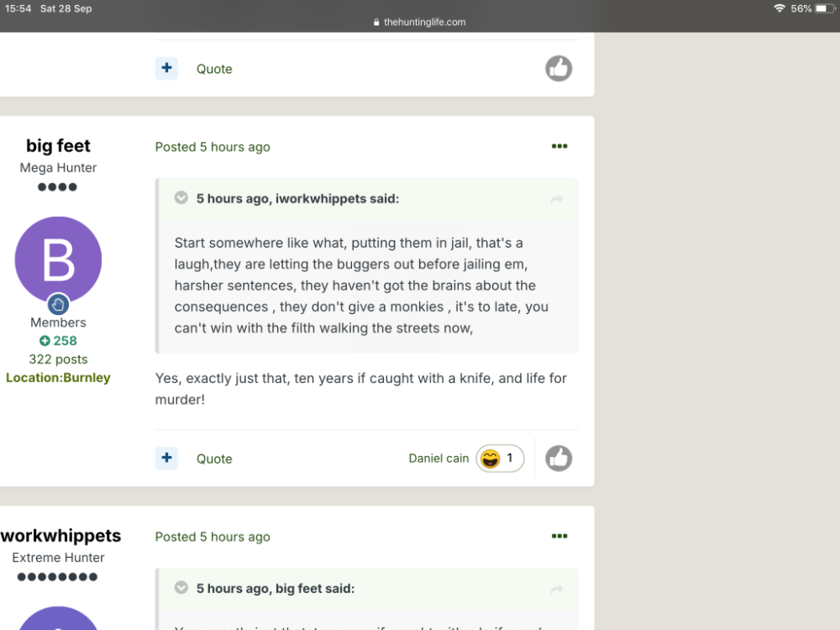
Task: Click the laughing emoji reaction count
Action: [500, 459]
